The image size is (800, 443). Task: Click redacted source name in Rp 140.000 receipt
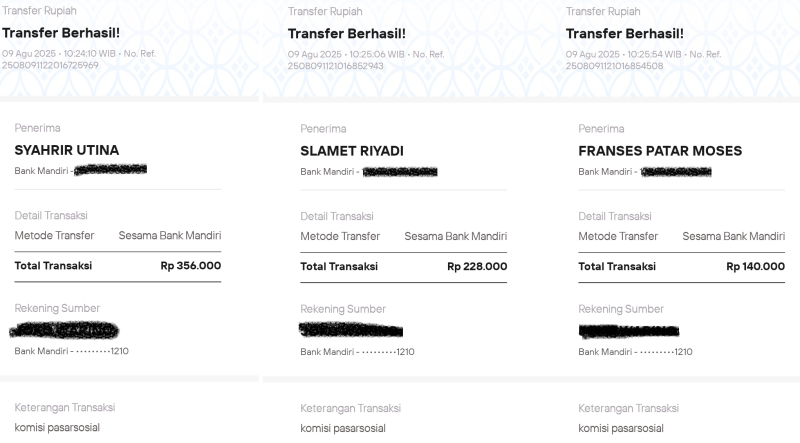point(628,331)
